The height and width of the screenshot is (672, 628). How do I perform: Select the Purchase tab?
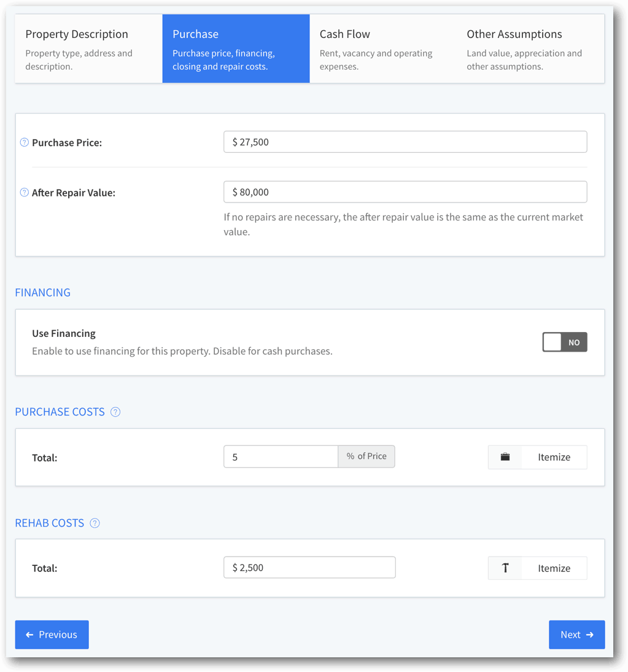coord(236,48)
